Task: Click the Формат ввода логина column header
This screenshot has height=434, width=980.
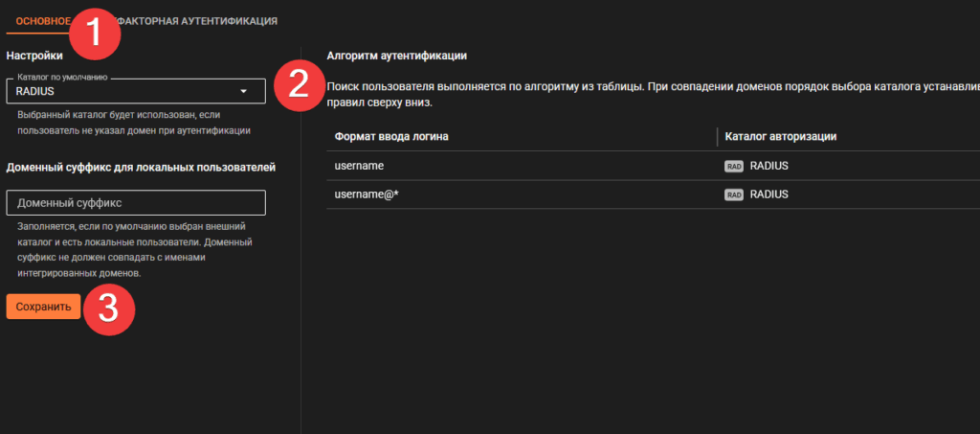Action: 391,137
